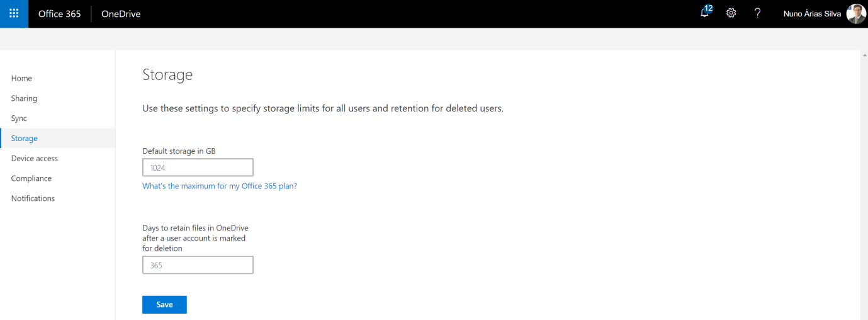This screenshot has width=868, height=320.
Task: Open the notifications bell icon
Action: point(706,13)
